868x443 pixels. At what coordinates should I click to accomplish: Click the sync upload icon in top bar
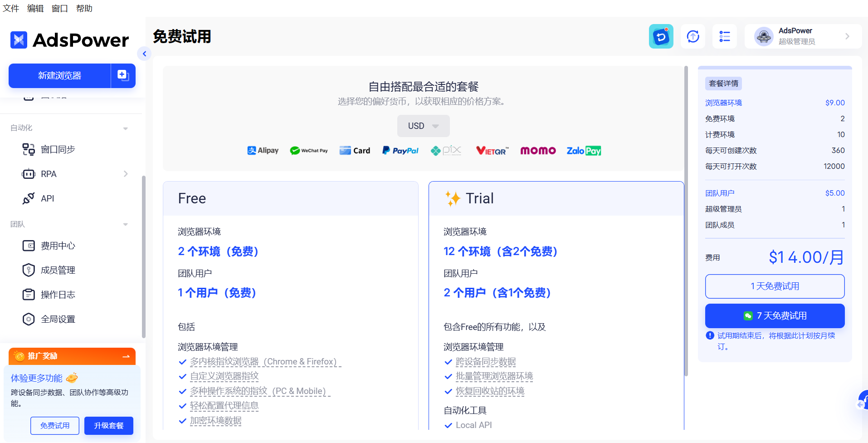pyautogui.click(x=692, y=36)
